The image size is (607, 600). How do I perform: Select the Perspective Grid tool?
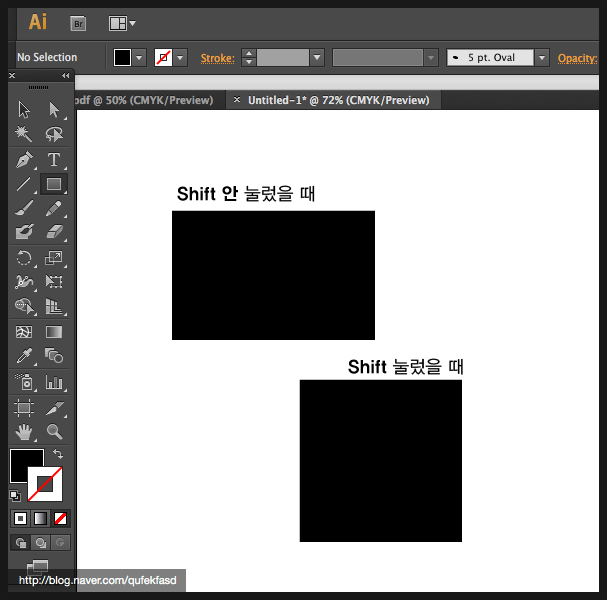click(x=54, y=306)
